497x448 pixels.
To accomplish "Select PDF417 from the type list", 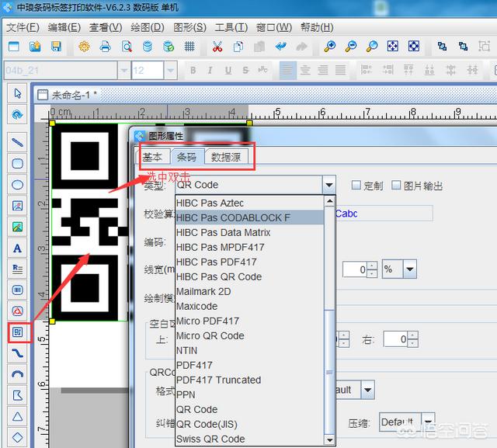I will [x=195, y=365].
